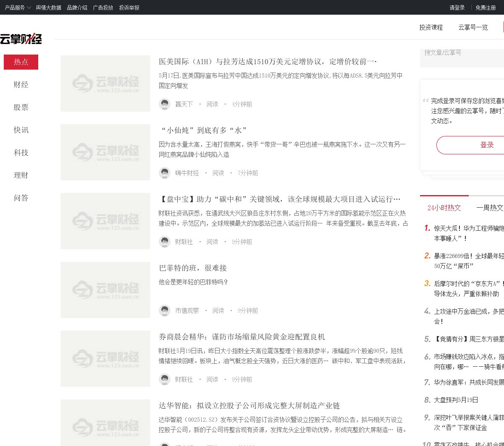Click 财联社 avatar on the 券商晨会精华 article
This screenshot has height=446, width=504.
point(164,379)
